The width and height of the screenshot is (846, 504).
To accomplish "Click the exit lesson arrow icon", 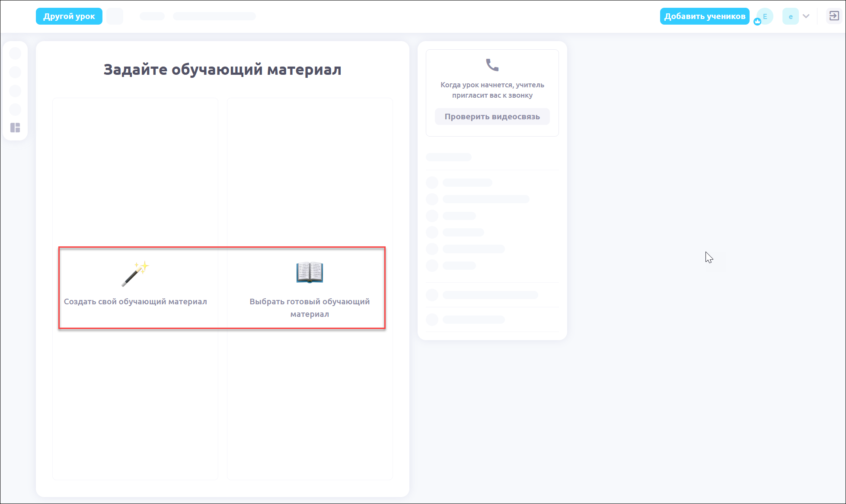I will [x=834, y=16].
